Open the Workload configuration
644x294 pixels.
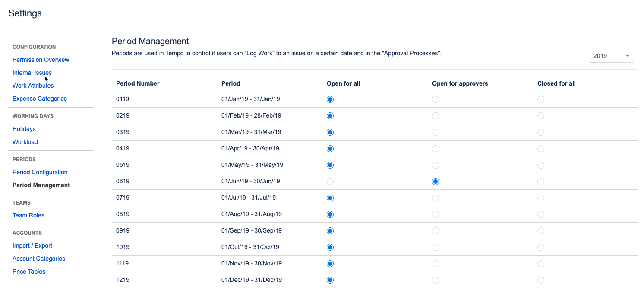[x=25, y=142]
